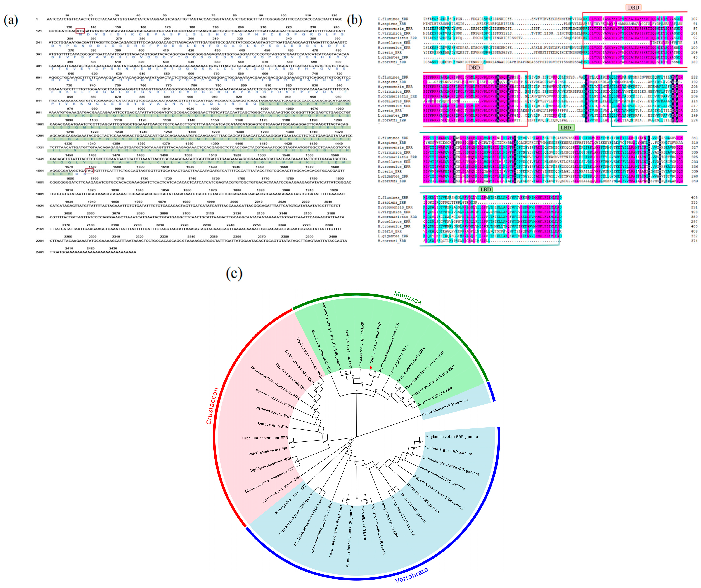701x588 pixels.
Task: Click the orange DBD label at top right
Action: click(x=633, y=8)
